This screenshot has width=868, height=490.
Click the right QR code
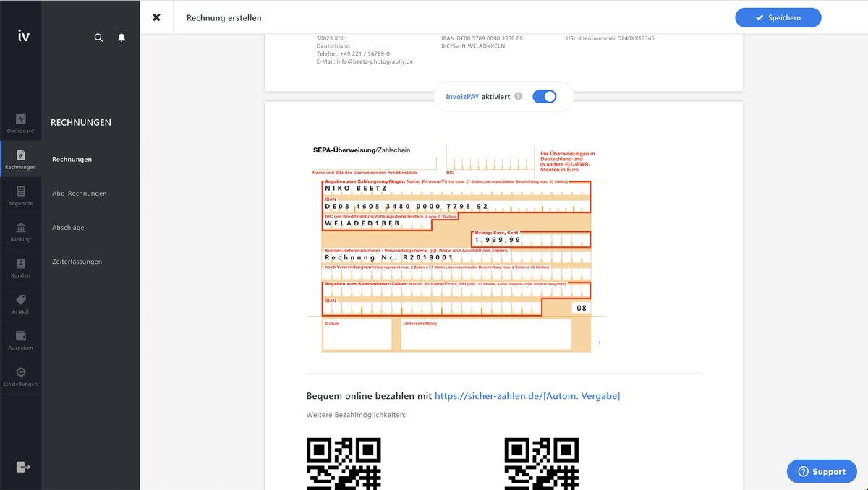(x=542, y=463)
